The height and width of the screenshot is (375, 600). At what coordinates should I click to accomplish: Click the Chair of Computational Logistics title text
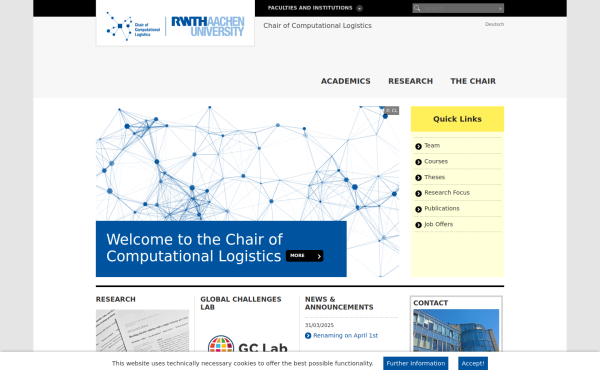(x=317, y=26)
